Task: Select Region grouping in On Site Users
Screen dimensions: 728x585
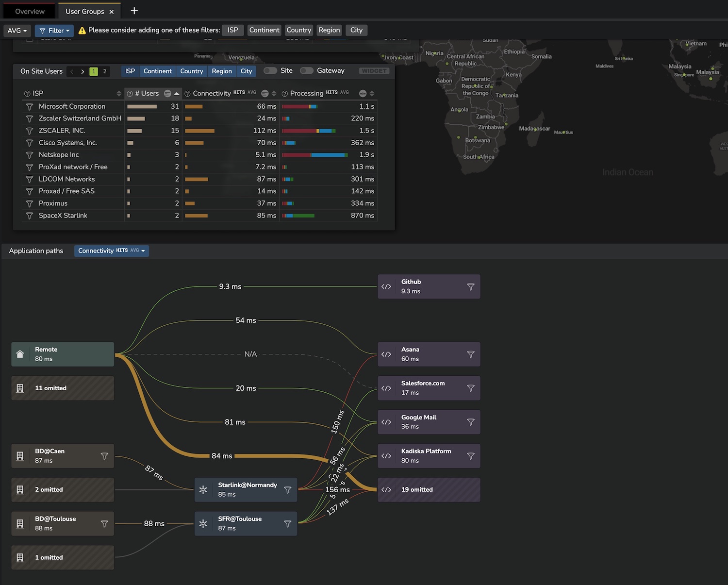Action: [x=222, y=71]
